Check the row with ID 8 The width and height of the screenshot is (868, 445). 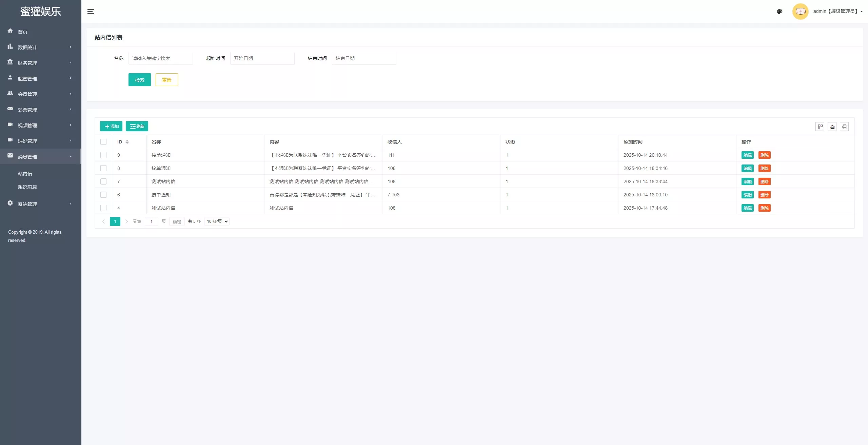pyautogui.click(x=103, y=168)
